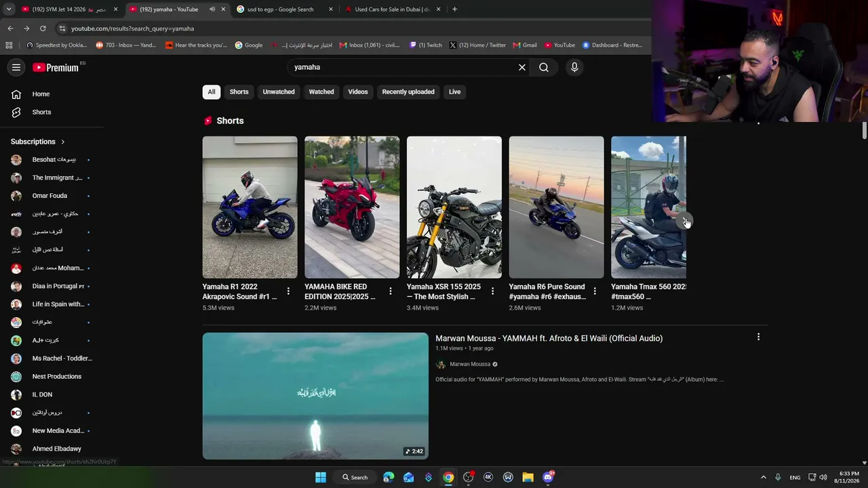
Task: Go to the YouTube Premium logo home
Action: point(56,67)
